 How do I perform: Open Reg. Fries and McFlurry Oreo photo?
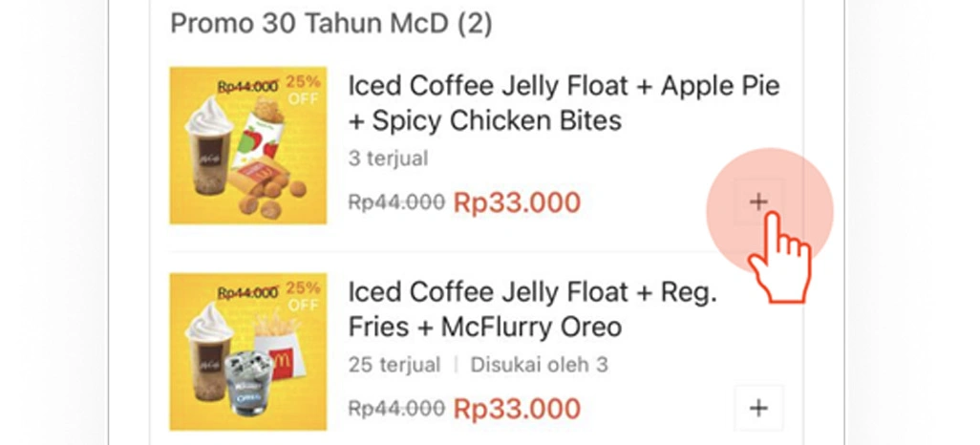point(248,351)
